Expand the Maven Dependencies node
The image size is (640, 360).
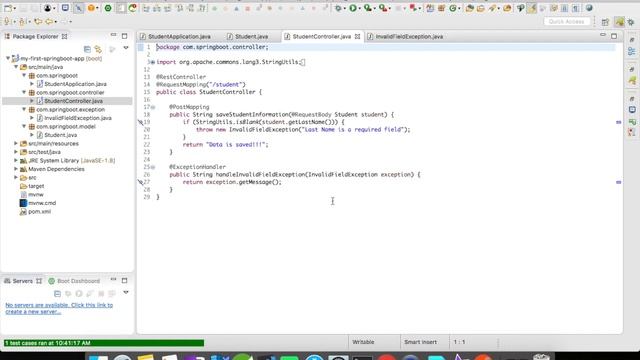(16, 169)
